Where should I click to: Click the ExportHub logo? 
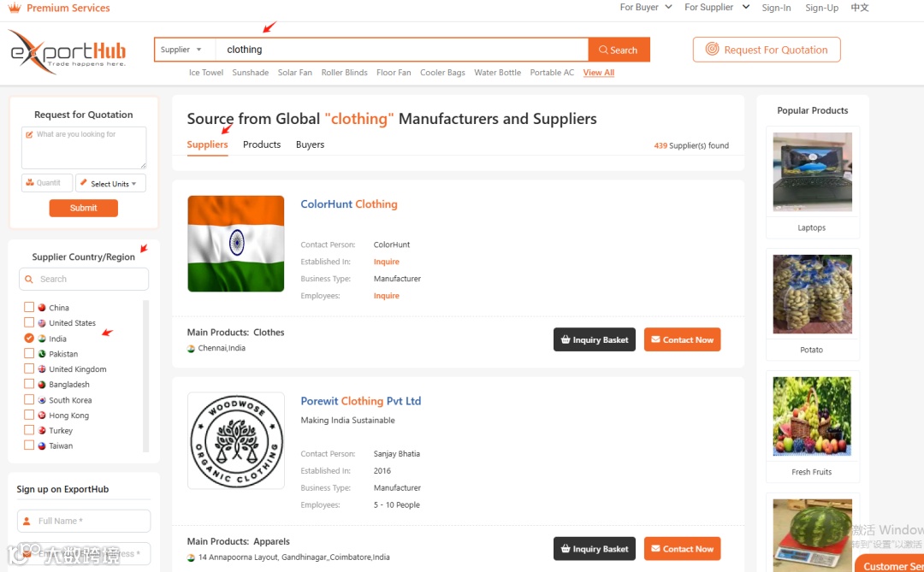[x=68, y=52]
